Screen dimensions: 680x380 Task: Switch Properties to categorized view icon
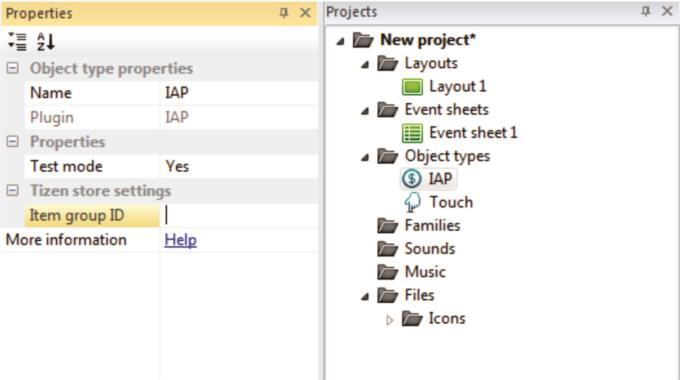click(17, 42)
